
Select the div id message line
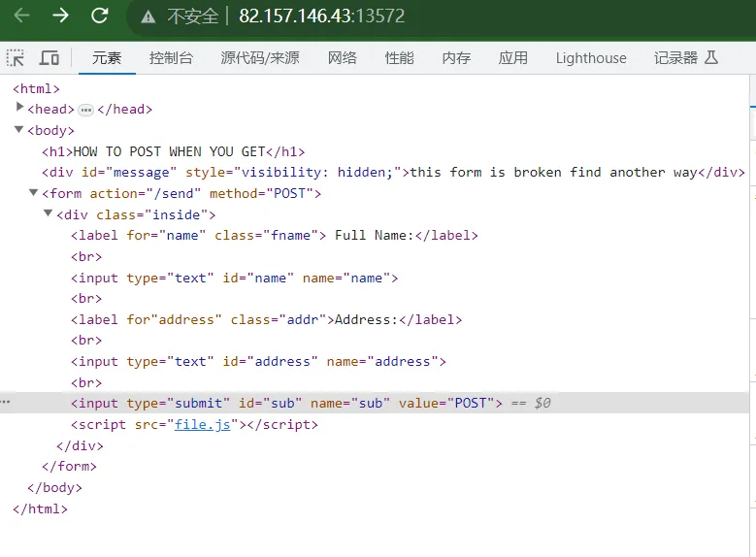click(393, 172)
